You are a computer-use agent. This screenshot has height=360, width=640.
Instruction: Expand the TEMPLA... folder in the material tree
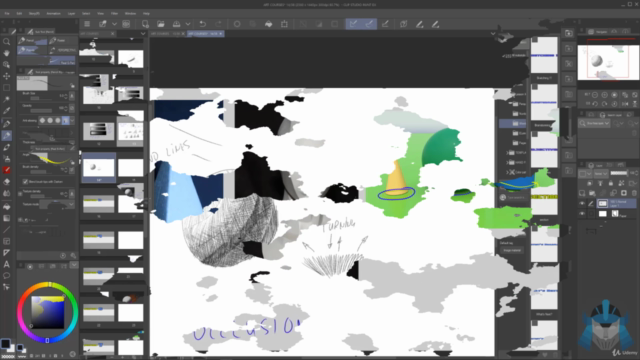click(x=507, y=153)
